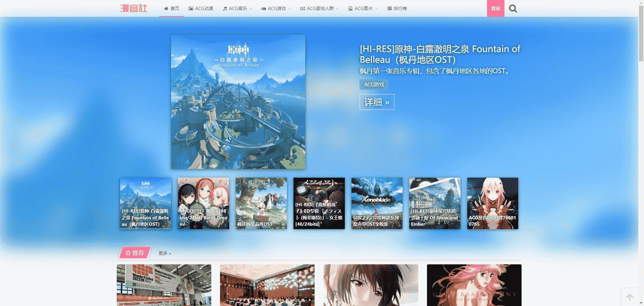
Task: Open the ACG游戏 menu item
Action: [x=276, y=8]
